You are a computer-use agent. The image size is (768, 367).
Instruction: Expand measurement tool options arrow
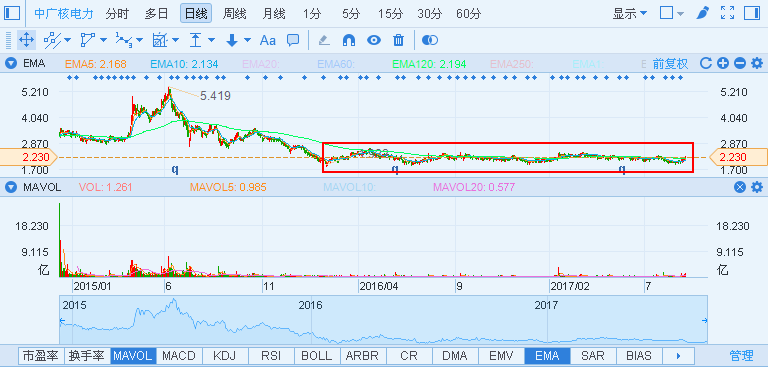175,40
